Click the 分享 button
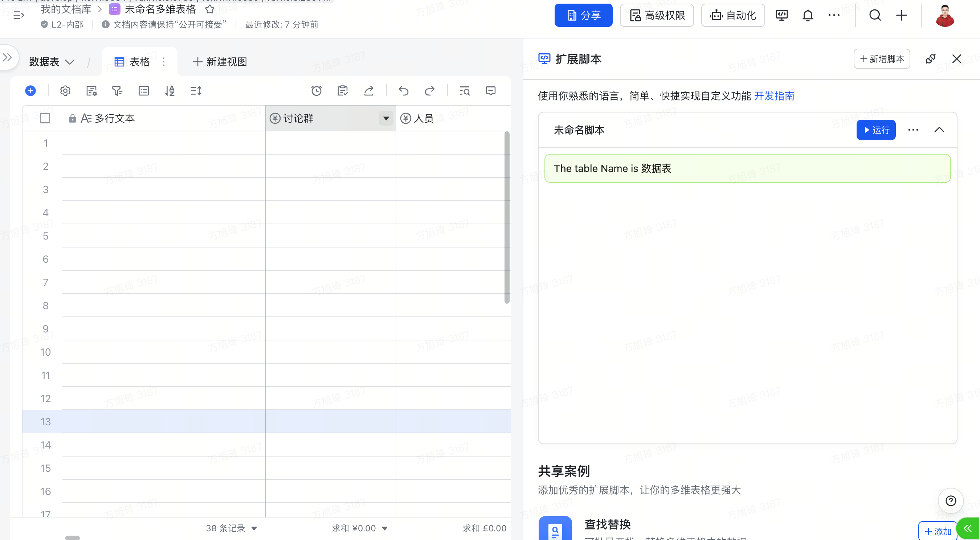 583,15
